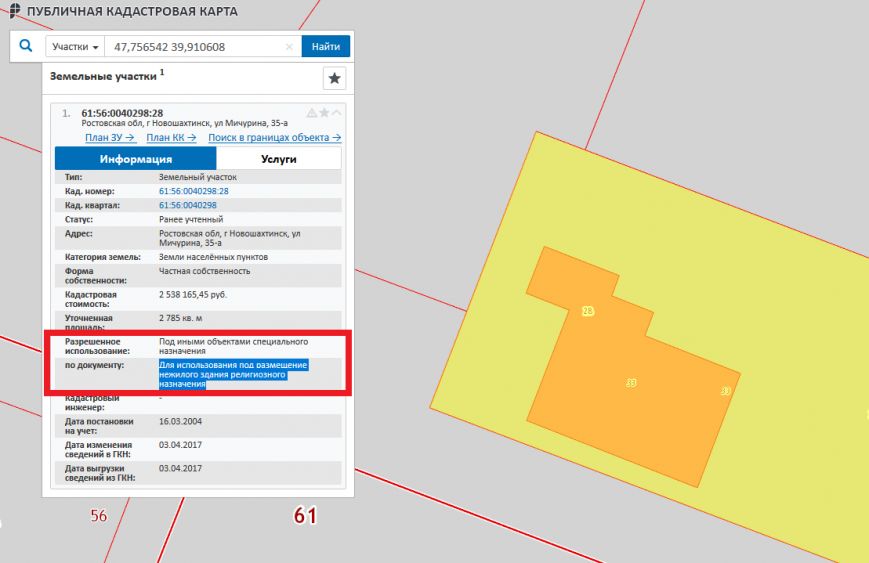
Task: Click the warning triangle icon on parcel card
Action: [312, 113]
